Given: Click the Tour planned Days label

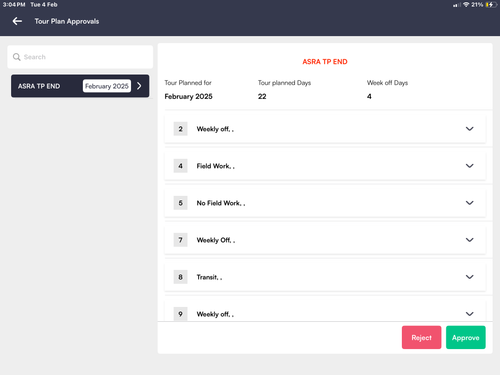Looking at the screenshot, I should click(x=284, y=83).
